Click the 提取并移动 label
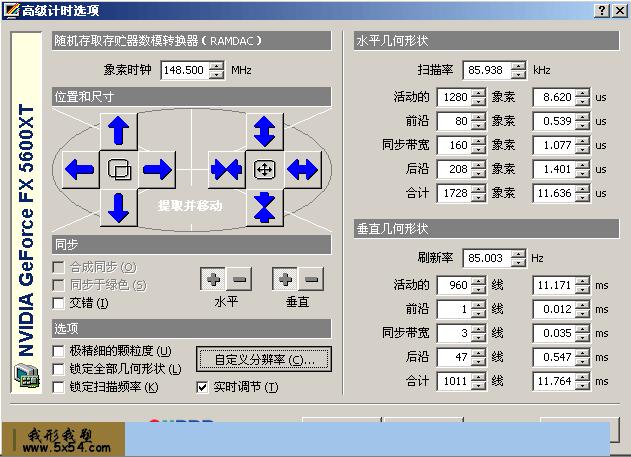The width and height of the screenshot is (631, 457). coord(190,206)
